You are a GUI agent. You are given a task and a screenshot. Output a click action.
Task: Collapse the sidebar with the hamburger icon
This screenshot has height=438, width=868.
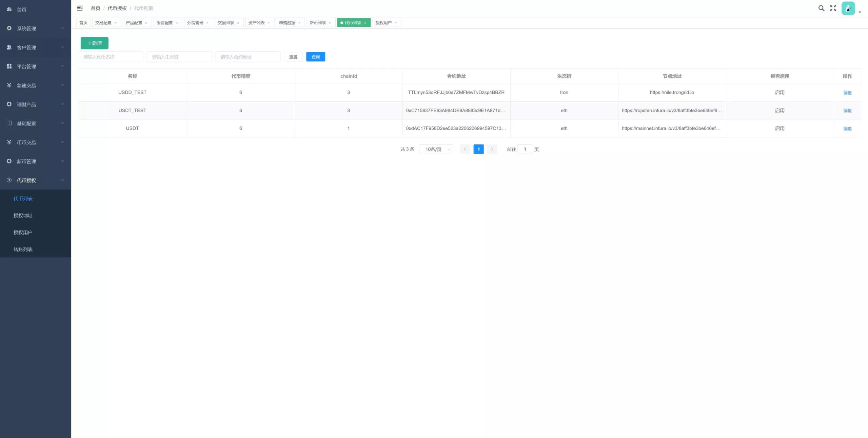click(x=80, y=8)
